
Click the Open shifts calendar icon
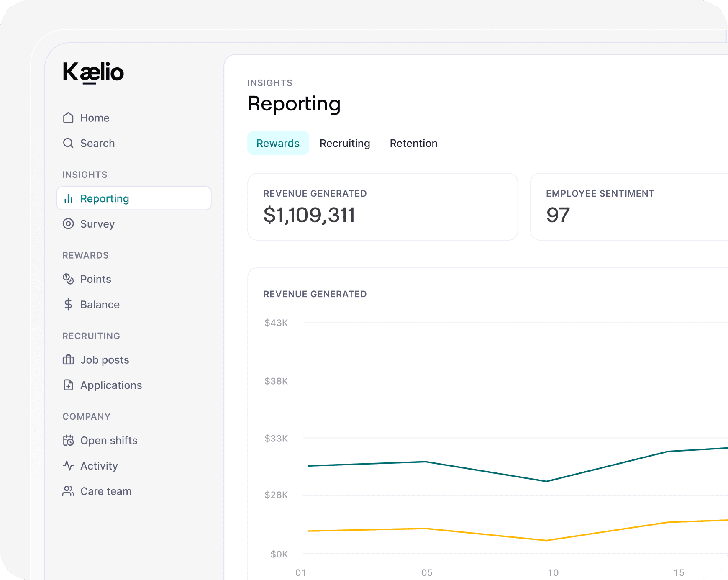click(68, 441)
